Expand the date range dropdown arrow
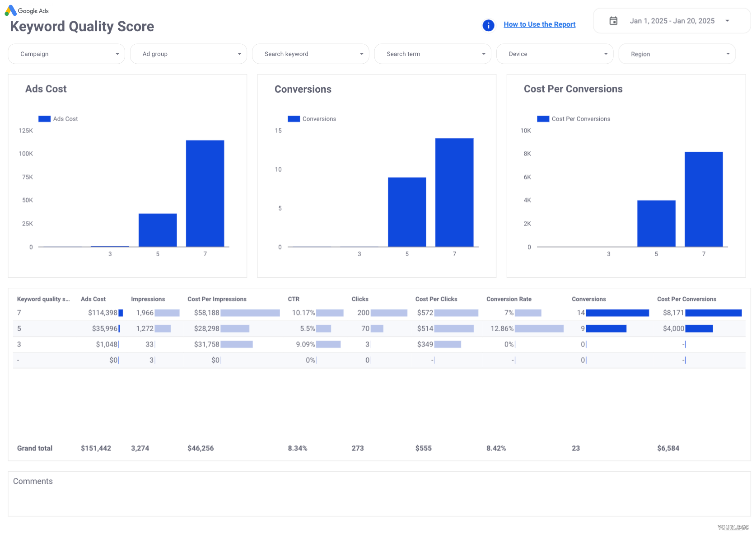Image resolution: width=756 pixels, height=534 pixels. point(727,21)
